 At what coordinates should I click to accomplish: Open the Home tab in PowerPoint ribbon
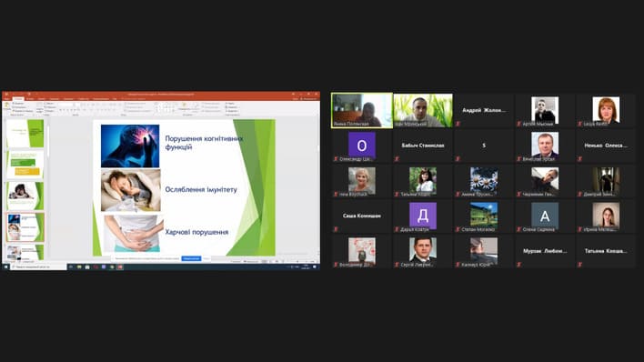coord(18,98)
